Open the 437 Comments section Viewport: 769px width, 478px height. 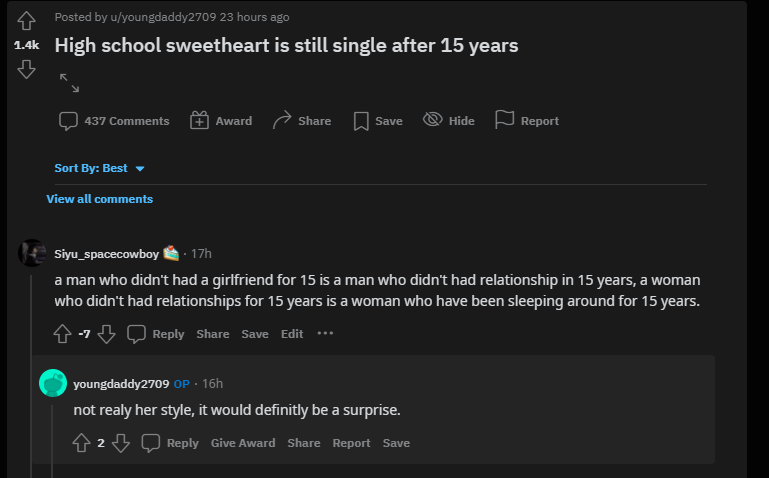(114, 121)
